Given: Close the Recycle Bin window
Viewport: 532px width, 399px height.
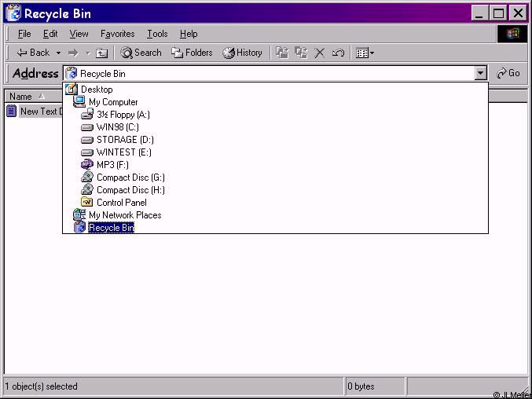Looking at the screenshot, I should (x=518, y=13).
